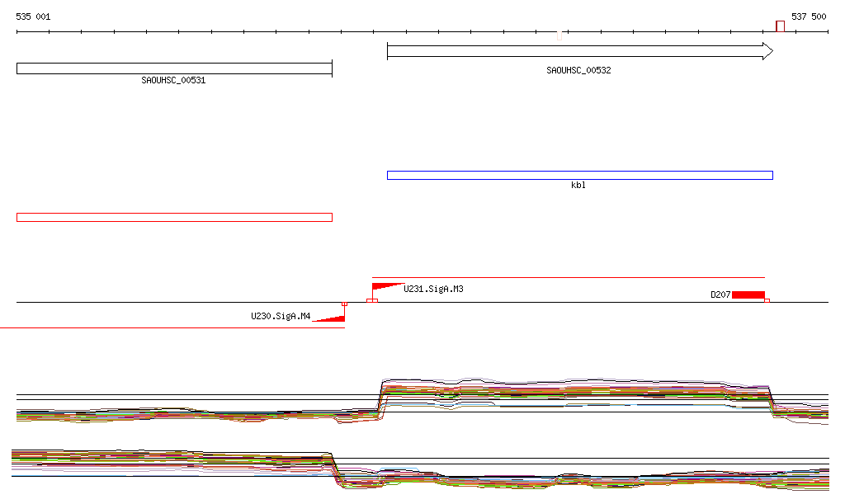Image resolution: width=845 pixels, height=504 pixels.
Task: Click the kbl label text
Action: (x=578, y=186)
